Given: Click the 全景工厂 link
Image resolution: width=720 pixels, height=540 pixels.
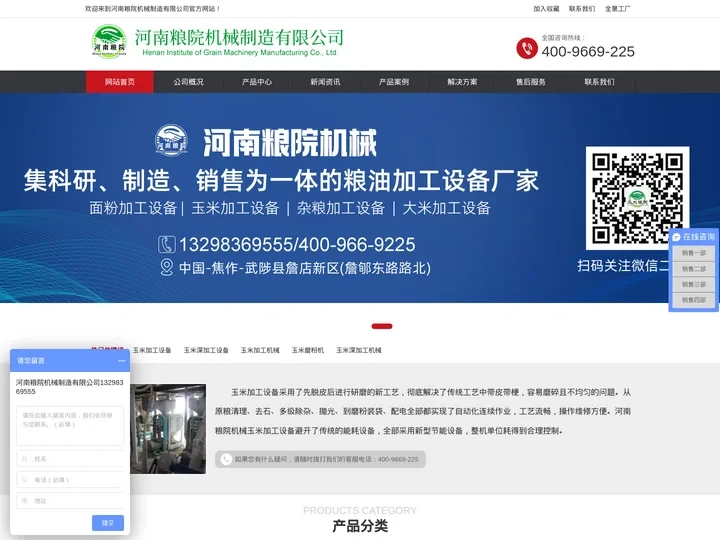Looking at the screenshot, I should (x=618, y=9).
